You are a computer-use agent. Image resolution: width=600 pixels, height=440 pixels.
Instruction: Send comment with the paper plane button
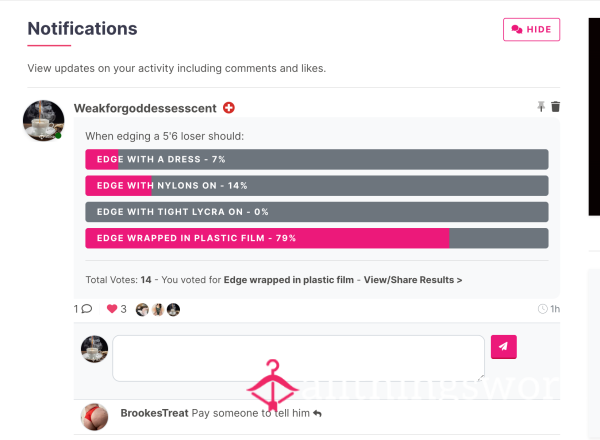[504, 347]
